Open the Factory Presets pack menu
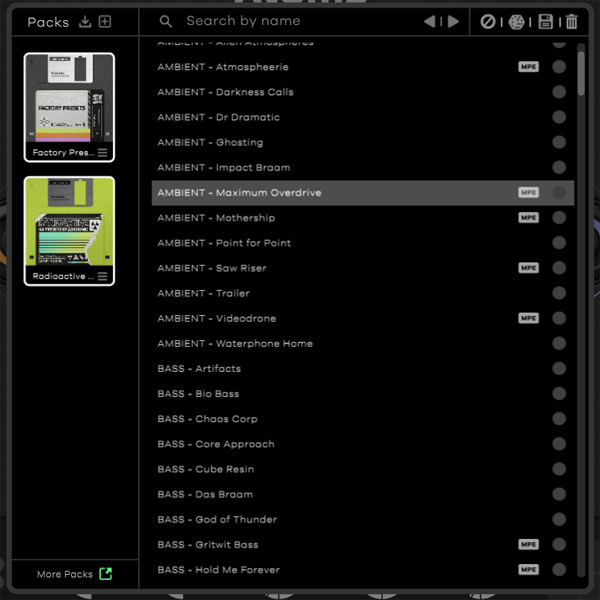Screen dimensions: 600x600 coord(103,153)
